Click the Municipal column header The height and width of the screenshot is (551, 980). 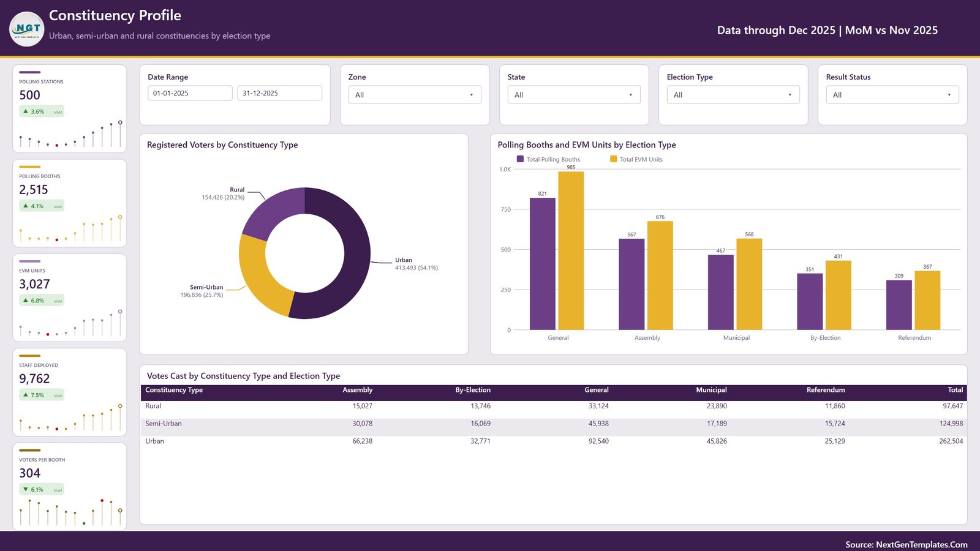(x=711, y=390)
